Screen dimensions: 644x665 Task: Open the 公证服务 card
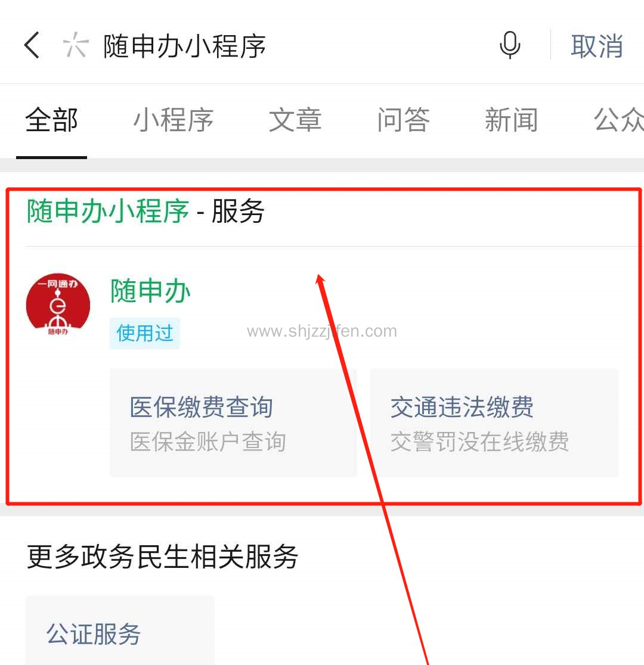point(120,630)
